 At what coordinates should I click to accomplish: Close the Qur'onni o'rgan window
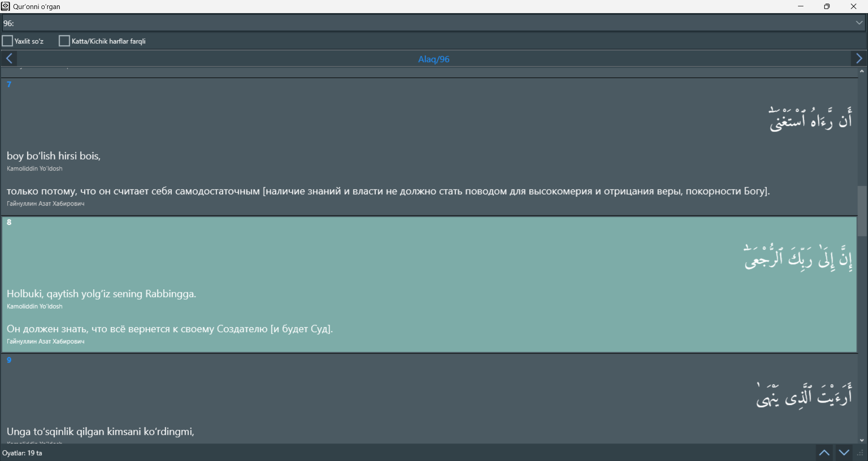tap(854, 6)
